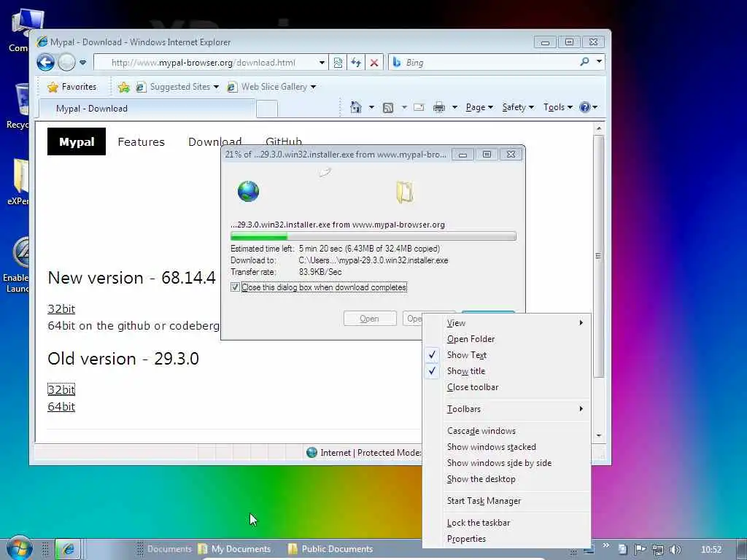The height and width of the screenshot is (560, 747).
Task: Go back with the IE Back arrow
Action: (46, 63)
